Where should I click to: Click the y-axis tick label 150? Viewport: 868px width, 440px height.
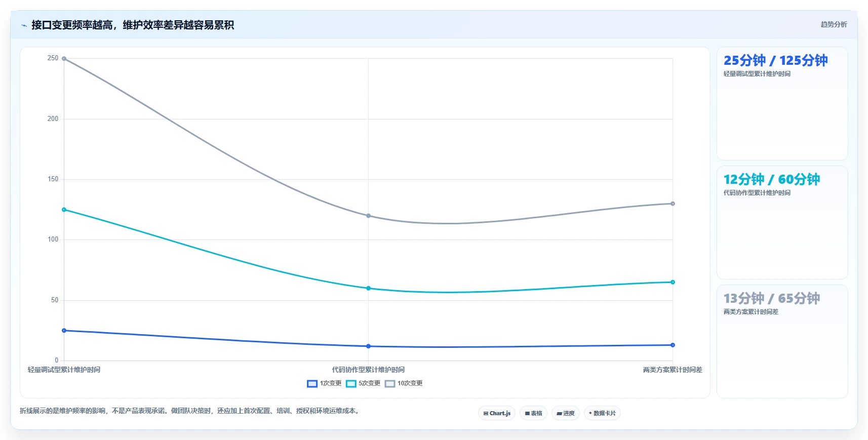53,179
